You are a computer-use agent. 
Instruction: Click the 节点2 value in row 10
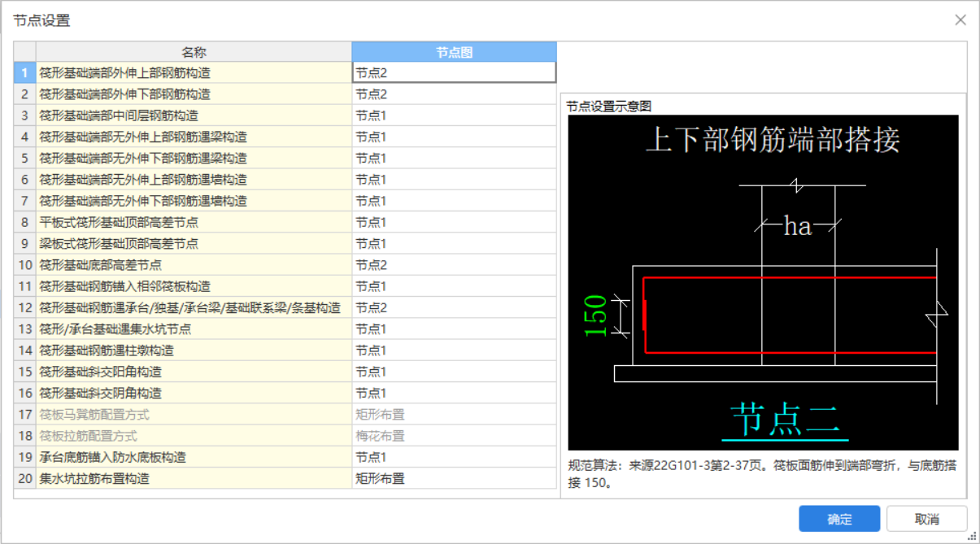[x=455, y=265]
